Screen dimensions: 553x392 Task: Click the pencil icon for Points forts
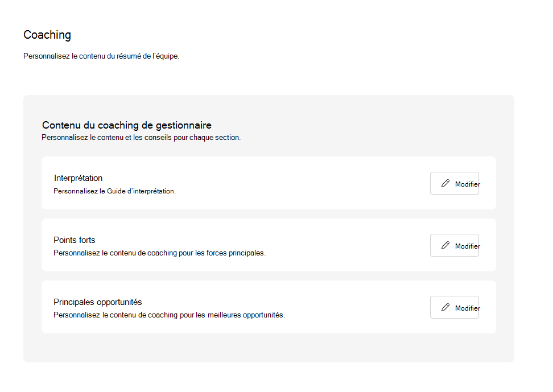(445, 245)
